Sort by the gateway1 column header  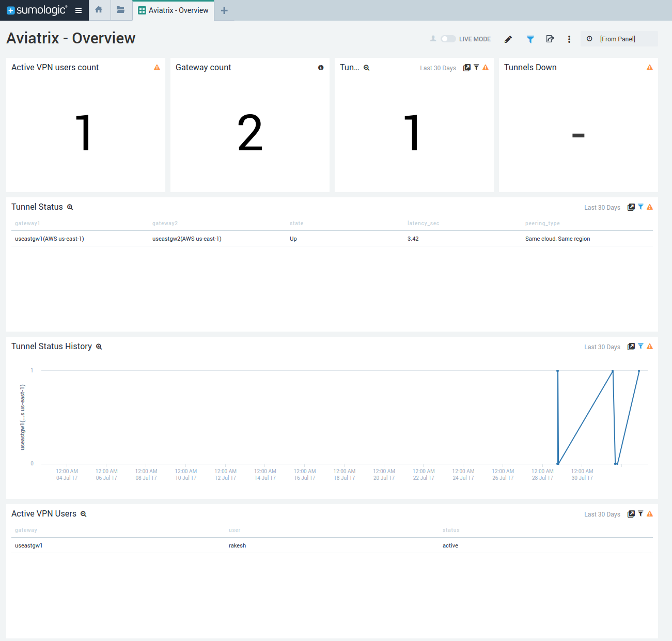tap(27, 223)
